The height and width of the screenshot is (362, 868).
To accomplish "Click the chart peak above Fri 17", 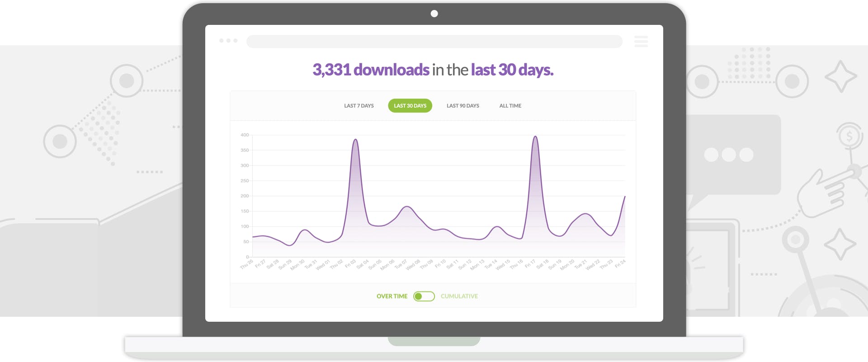I will (x=535, y=137).
